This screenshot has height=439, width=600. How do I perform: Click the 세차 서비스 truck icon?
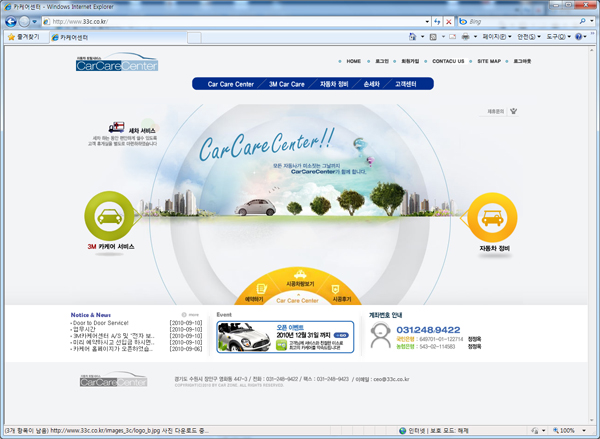[x=116, y=127]
